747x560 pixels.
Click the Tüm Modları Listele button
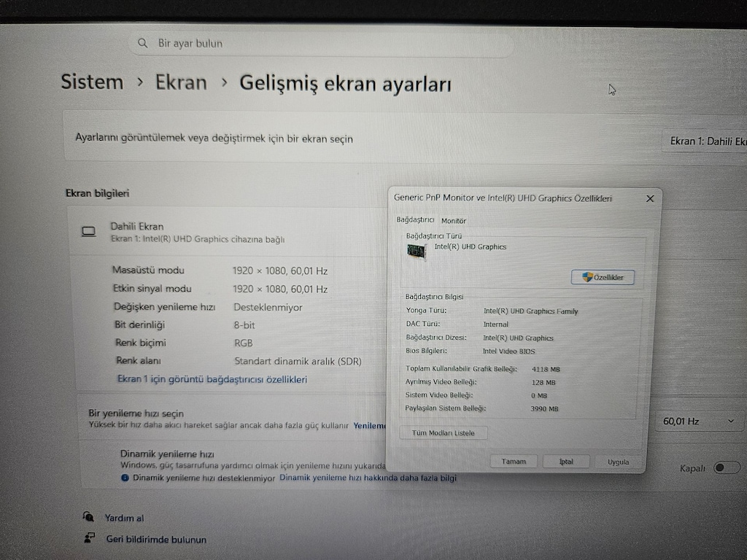coord(443,433)
